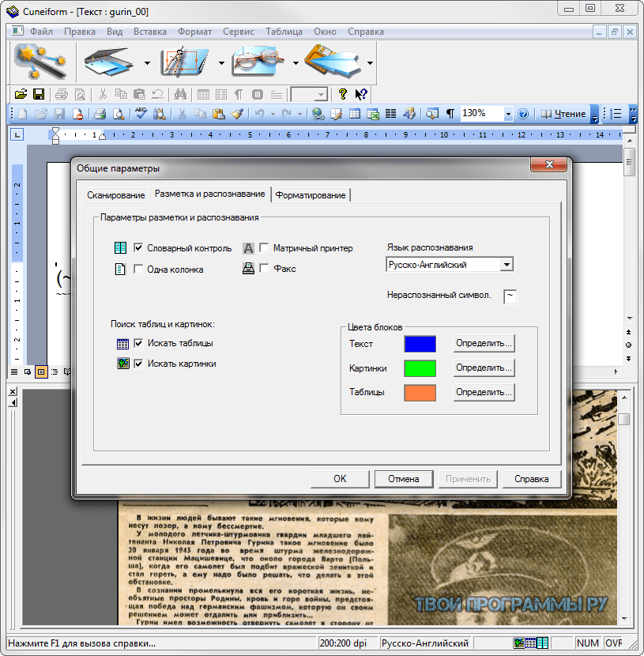The image size is (644, 656).
Task: Enable the Факс checkbox
Action: [x=264, y=268]
